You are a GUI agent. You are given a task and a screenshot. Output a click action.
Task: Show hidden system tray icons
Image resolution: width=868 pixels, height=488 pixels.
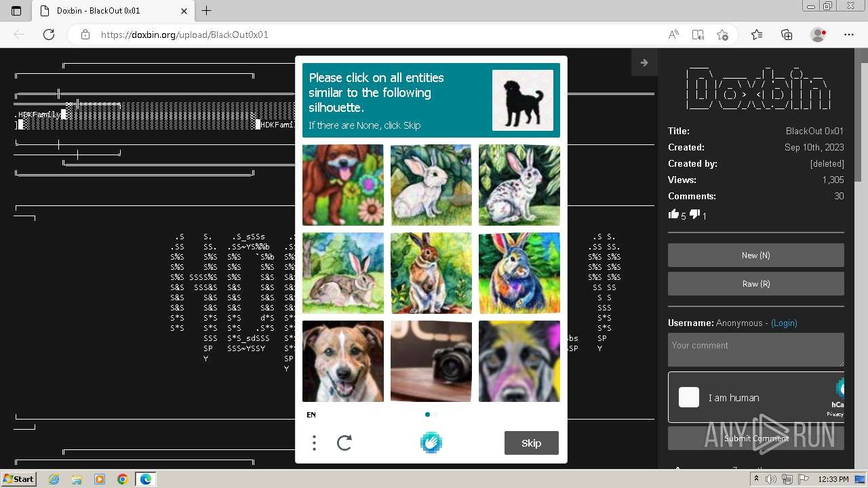coord(757,479)
